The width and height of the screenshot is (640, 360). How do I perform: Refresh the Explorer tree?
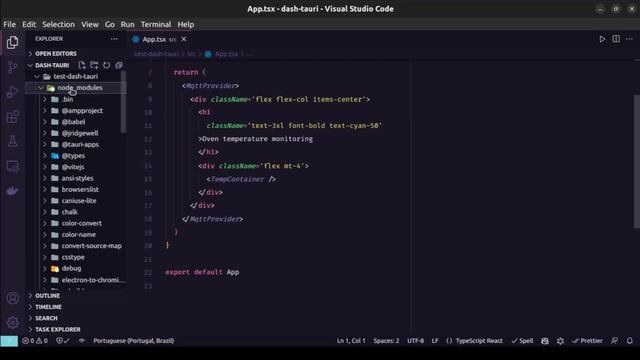107,65
